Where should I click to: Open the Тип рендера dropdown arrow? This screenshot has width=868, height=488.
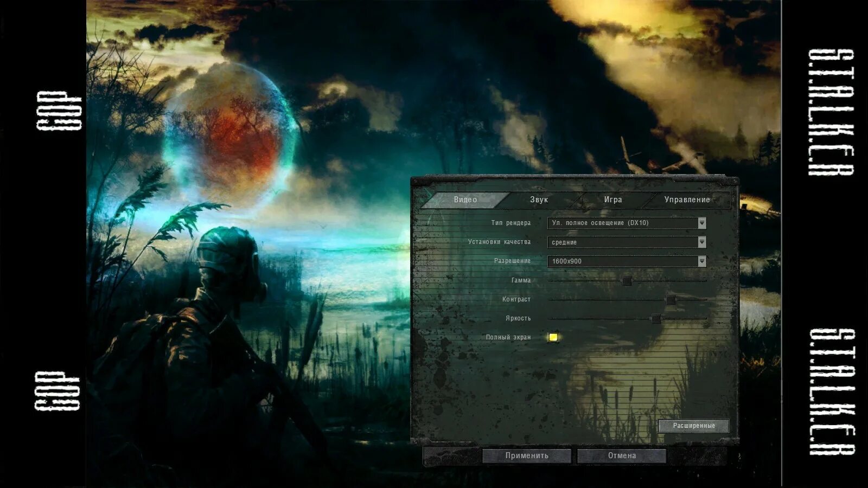click(702, 223)
